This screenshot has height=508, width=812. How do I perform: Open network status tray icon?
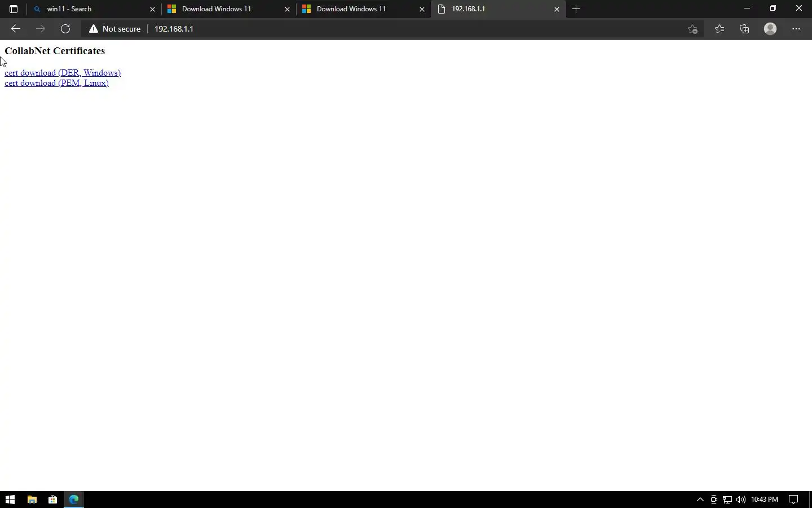[727, 500]
